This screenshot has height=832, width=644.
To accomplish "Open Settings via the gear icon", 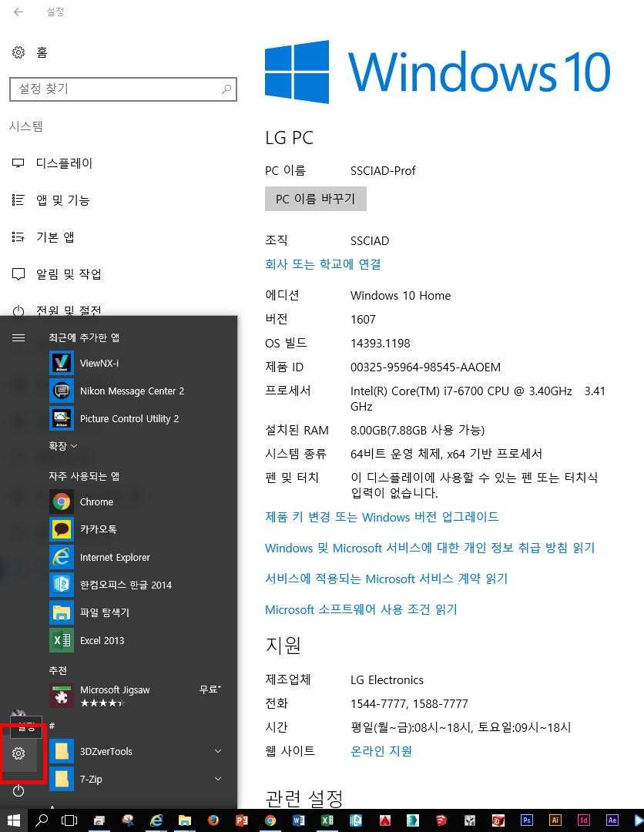I will coord(19,753).
